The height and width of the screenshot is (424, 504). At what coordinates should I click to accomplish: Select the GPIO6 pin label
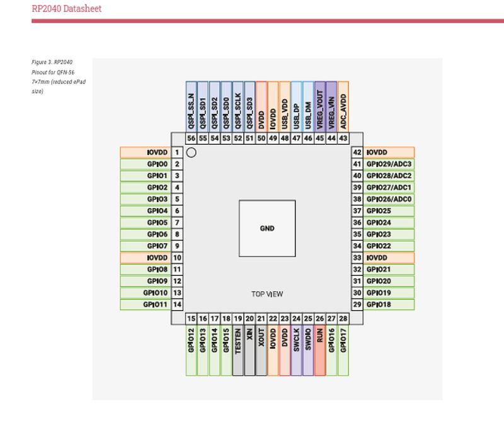tap(146, 234)
